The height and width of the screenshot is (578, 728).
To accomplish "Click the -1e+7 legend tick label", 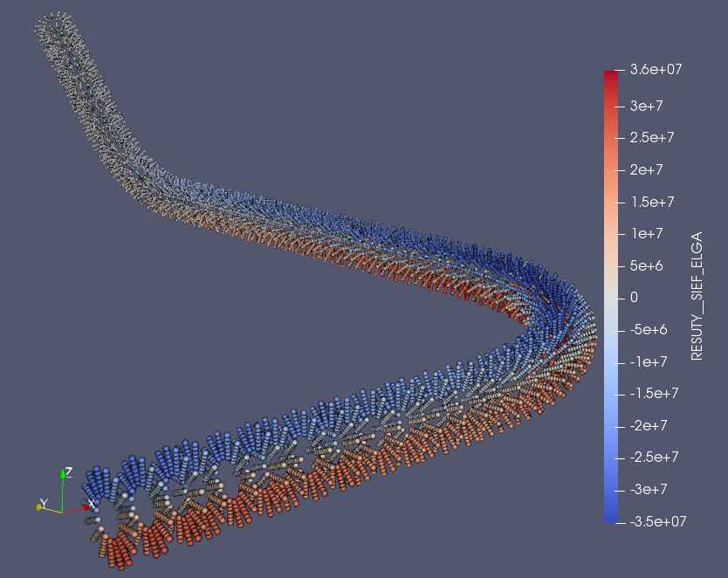I will tap(647, 361).
